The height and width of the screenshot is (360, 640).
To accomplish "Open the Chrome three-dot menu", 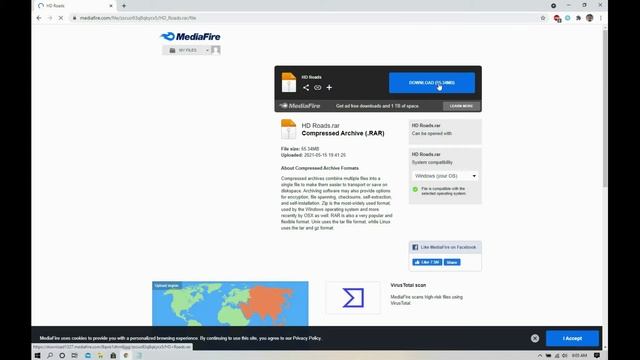I will [600, 18].
